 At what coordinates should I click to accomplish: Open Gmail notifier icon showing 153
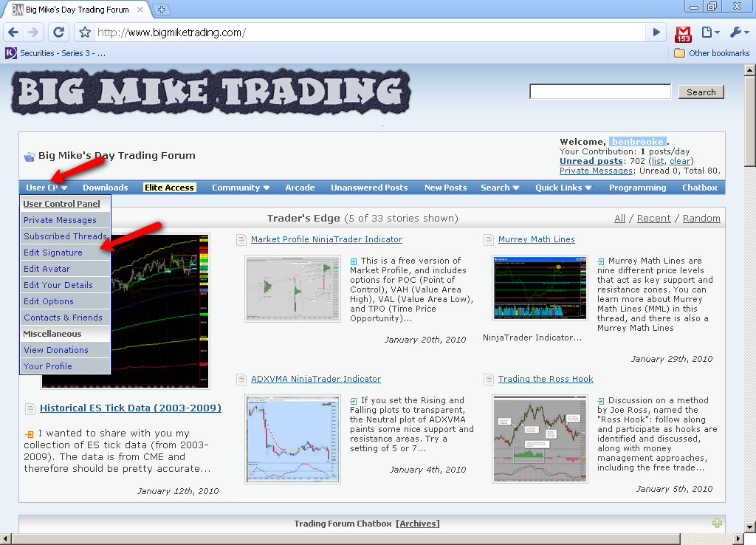(683, 34)
